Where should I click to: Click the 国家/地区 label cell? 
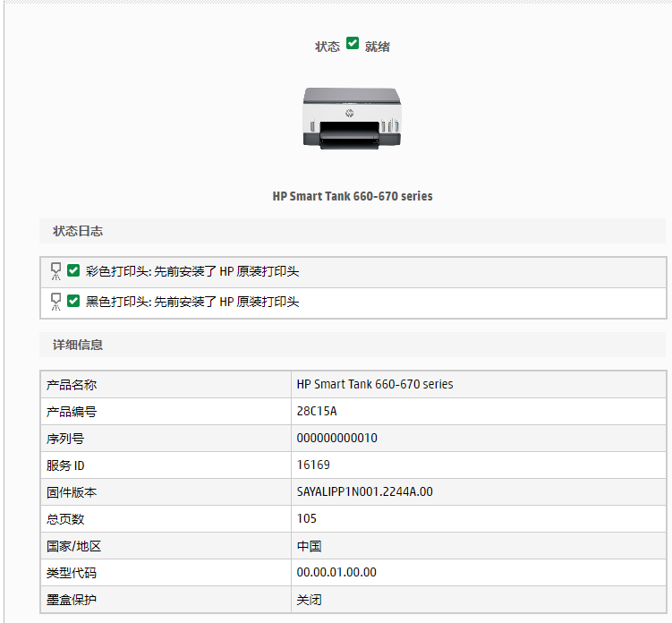point(166,546)
